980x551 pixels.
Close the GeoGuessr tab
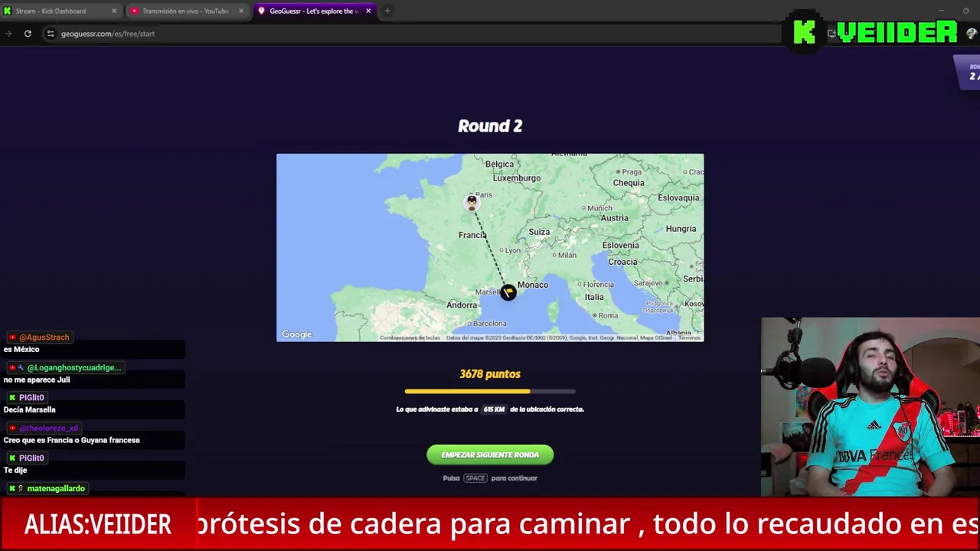pyautogui.click(x=368, y=11)
